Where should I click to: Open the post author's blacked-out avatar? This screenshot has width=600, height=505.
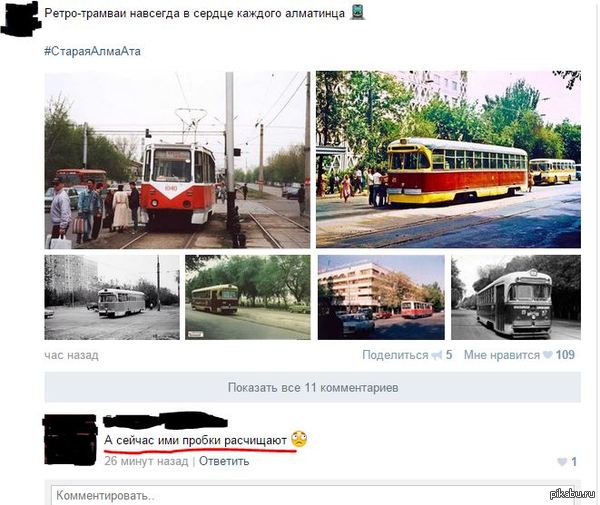click(x=21, y=18)
